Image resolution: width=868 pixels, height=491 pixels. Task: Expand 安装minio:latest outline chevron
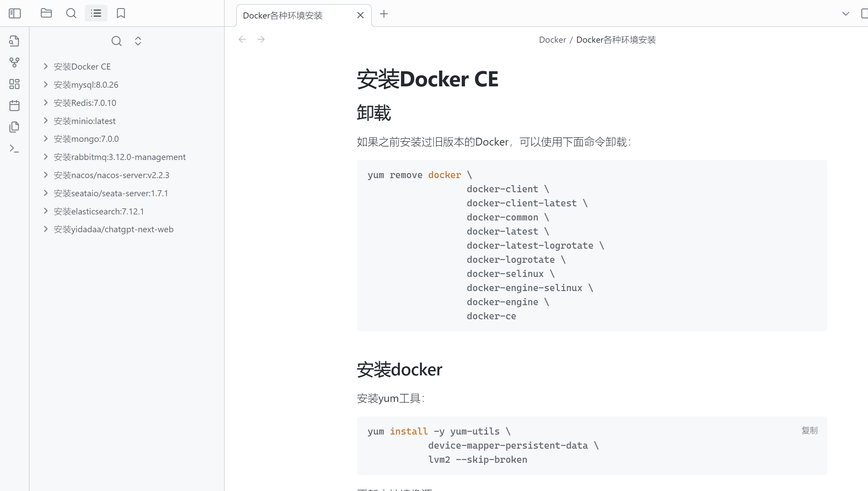(46, 121)
